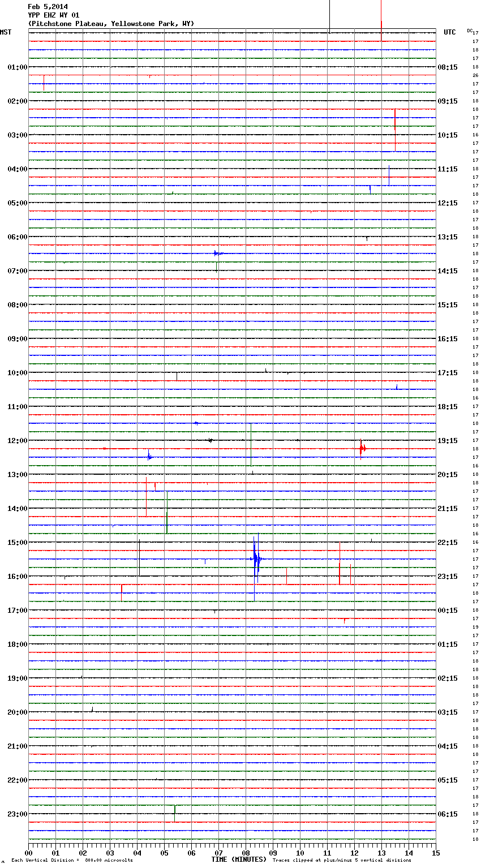Click the 'DC' column header
This screenshot has width=481, height=868.
470,31
